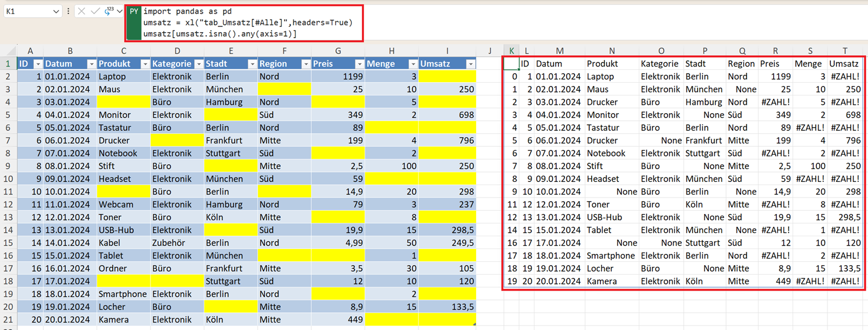Click the Name Box showing K1
Image resolution: width=868 pixels, height=330 pixels.
(27, 11)
